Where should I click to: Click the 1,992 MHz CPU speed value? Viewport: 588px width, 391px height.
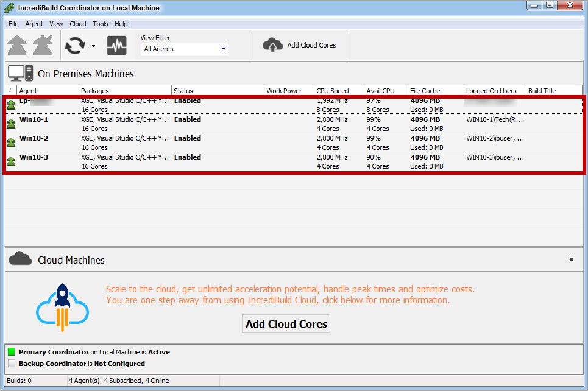tap(332, 100)
